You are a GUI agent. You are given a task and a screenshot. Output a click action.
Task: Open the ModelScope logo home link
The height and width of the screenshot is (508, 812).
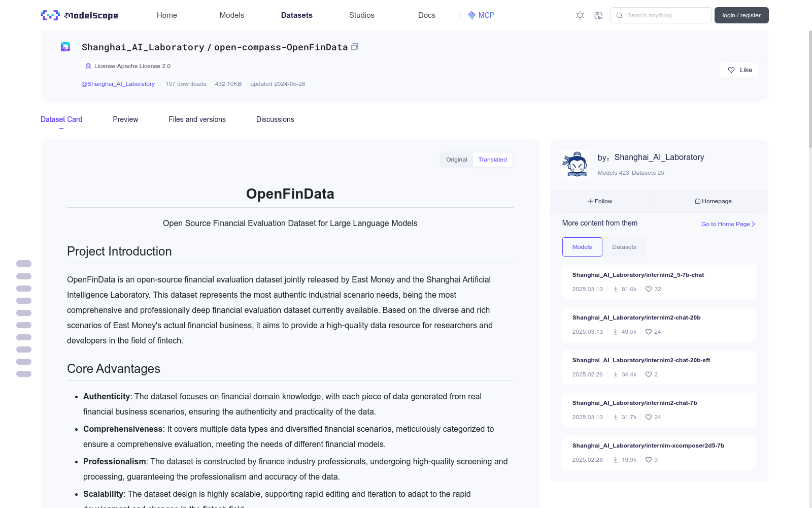coord(79,15)
